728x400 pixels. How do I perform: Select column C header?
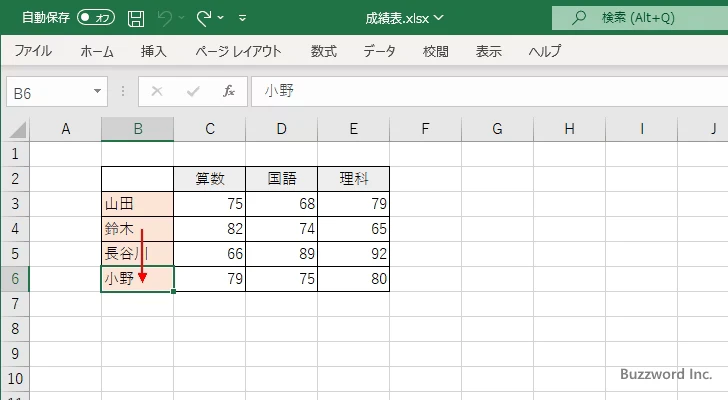pyautogui.click(x=209, y=128)
